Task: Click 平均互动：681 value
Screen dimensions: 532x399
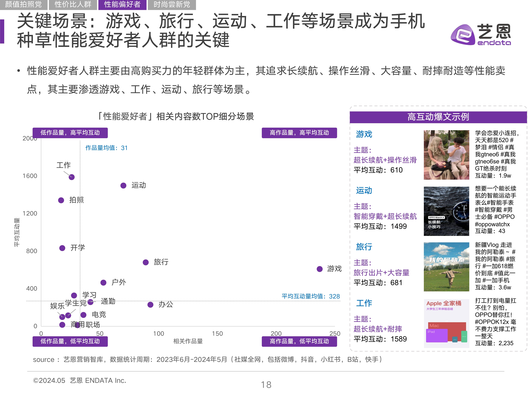Action: pos(378,283)
